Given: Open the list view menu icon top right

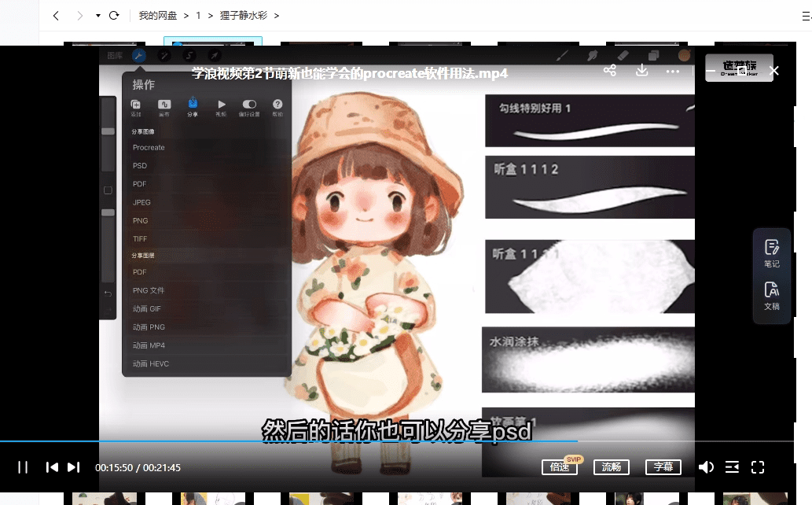Looking at the screenshot, I should click(806, 16).
